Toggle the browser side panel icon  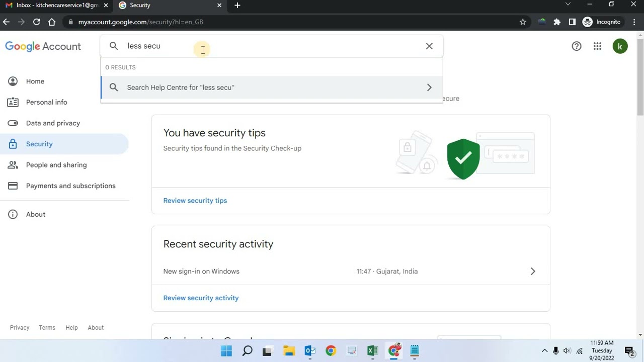[x=572, y=22]
